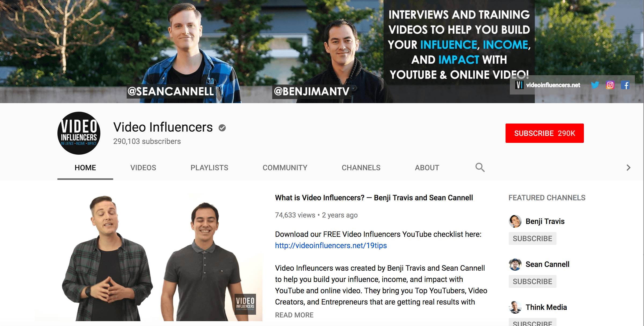Click the channel search magnifier icon
The width and height of the screenshot is (644, 326).
click(x=480, y=168)
